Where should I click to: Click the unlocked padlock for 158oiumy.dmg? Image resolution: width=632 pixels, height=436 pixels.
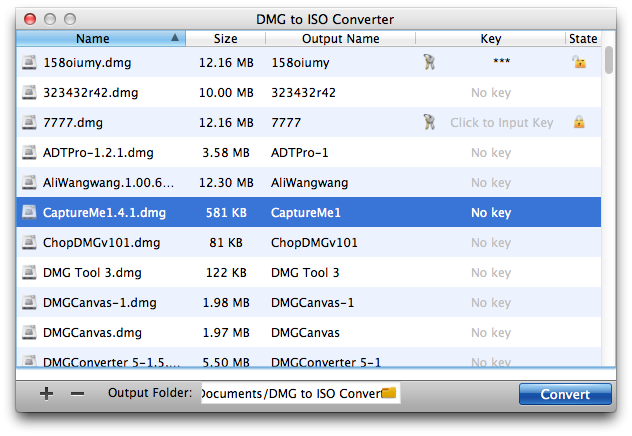[x=578, y=62]
